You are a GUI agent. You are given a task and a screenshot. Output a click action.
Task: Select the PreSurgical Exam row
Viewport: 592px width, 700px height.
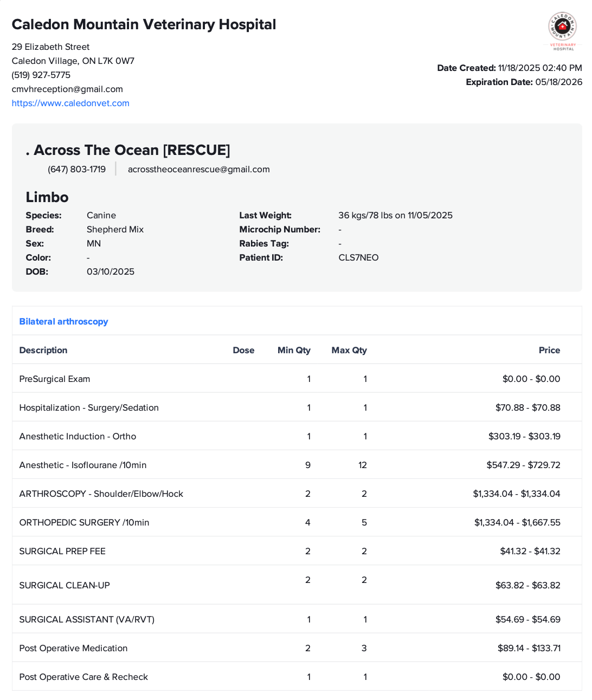55,379
